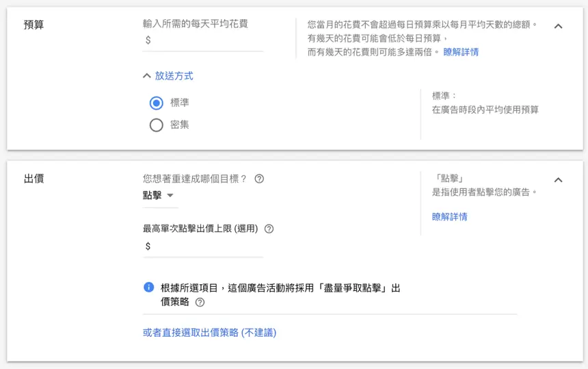Image resolution: width=588 pixels, height=369 pixels.
Task: Click the 出價 section heading
Action: coord(34,179)
